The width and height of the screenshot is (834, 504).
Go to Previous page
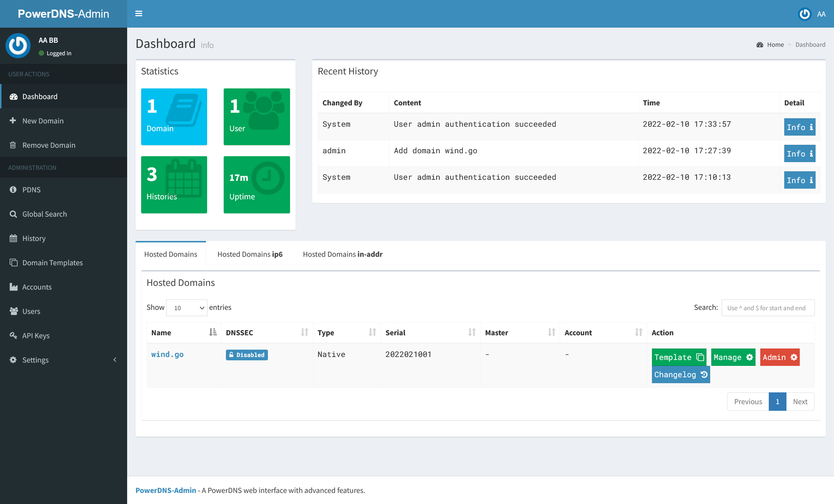coord(748,402)
